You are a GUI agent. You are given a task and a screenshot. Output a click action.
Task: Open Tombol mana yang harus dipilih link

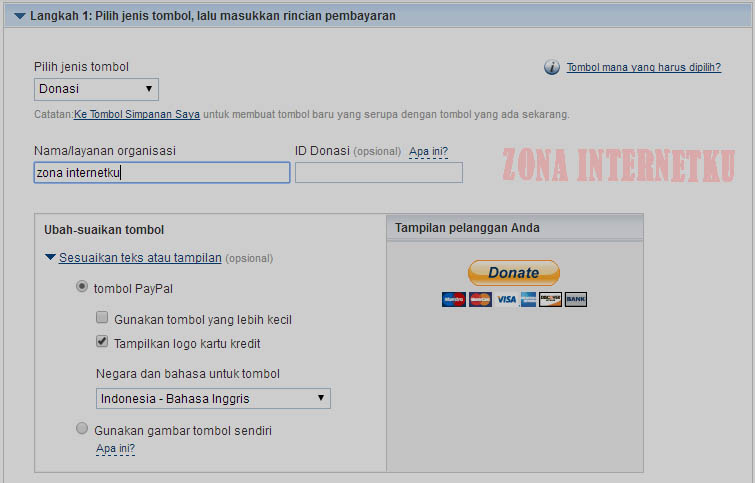click(644, 67)
